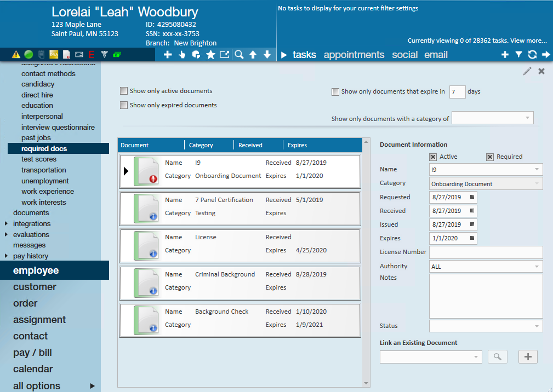Search for an existing document to link
This screenshot has height=392, width=553.
[x=497, y=357]
